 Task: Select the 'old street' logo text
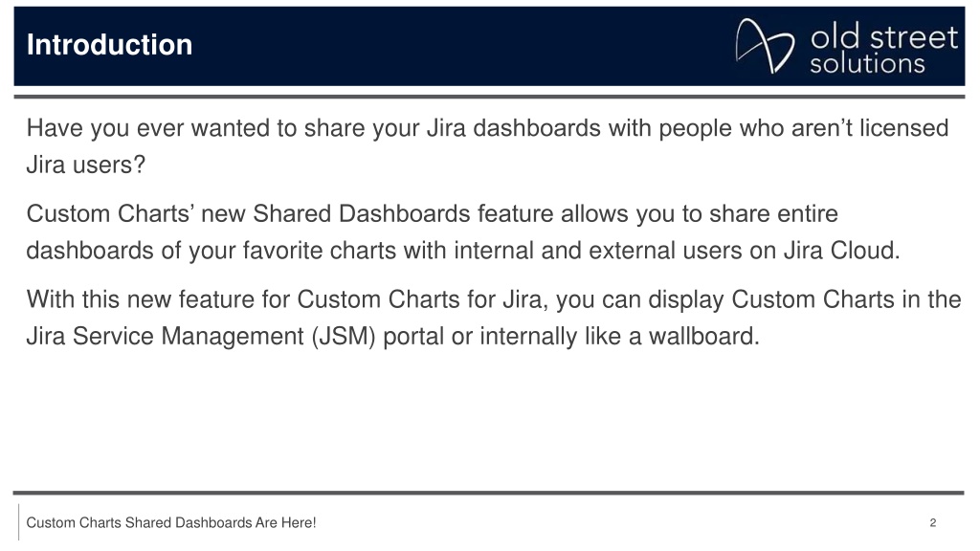point(883,37)
